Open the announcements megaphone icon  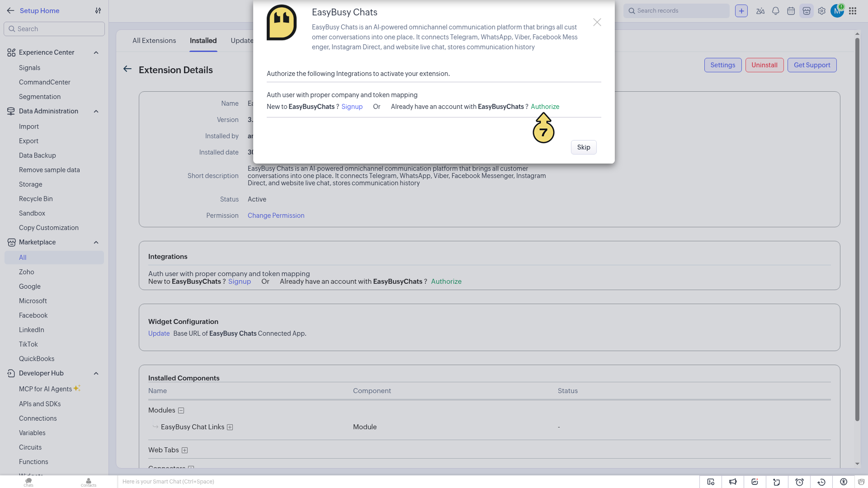[x=733, y=482]
